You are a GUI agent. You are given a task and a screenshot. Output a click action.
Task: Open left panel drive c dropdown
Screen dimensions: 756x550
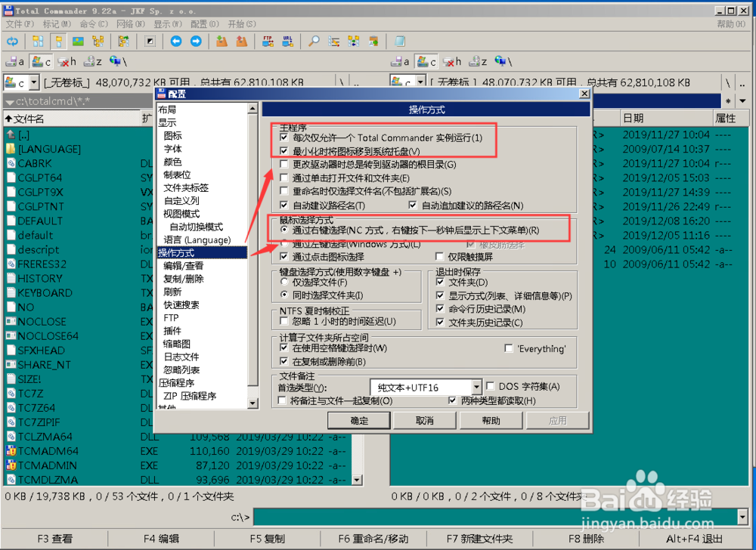pyautogui.click(x=34, y=83)
